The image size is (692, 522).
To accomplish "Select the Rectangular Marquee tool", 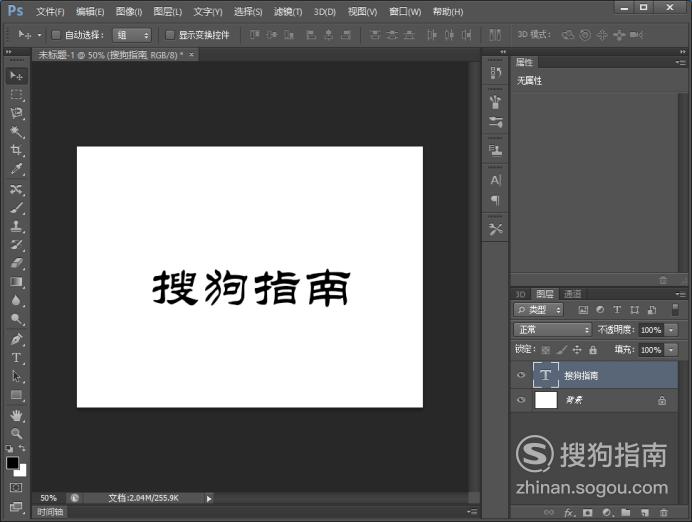I will click(16, 94).
